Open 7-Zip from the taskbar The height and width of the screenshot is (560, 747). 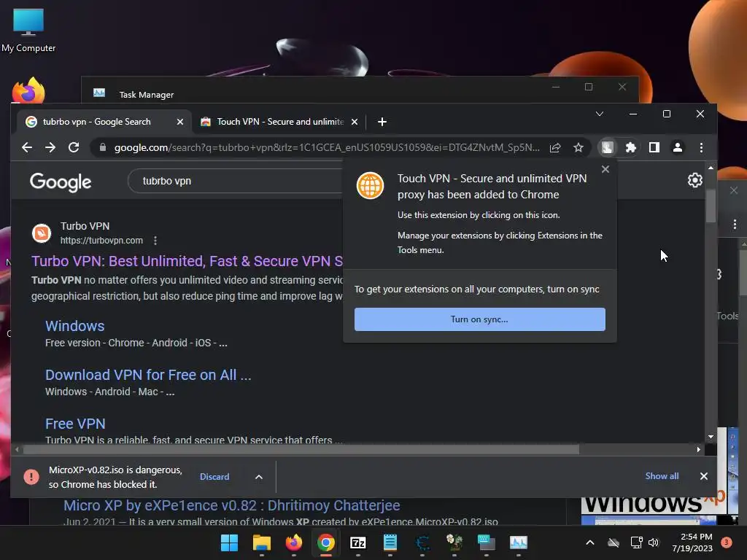tap(357, 542)
